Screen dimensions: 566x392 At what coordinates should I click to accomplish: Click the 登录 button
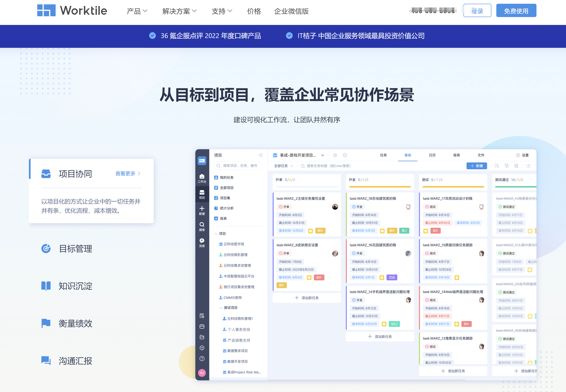tap(477, 11)
